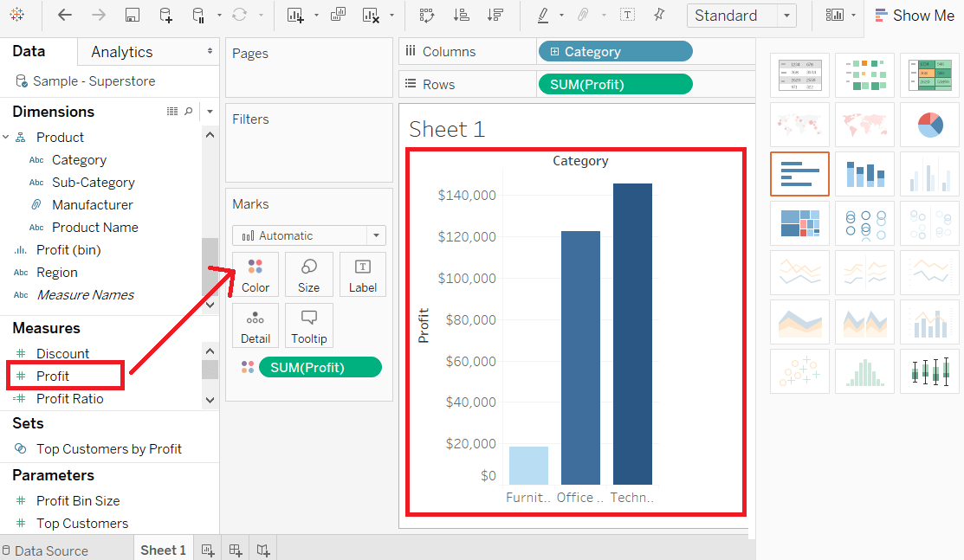The height and width of the screenshot is (560, 964).
Task: Open show/hide cards dropdown arrow
Action: click(x=853, y=16)
